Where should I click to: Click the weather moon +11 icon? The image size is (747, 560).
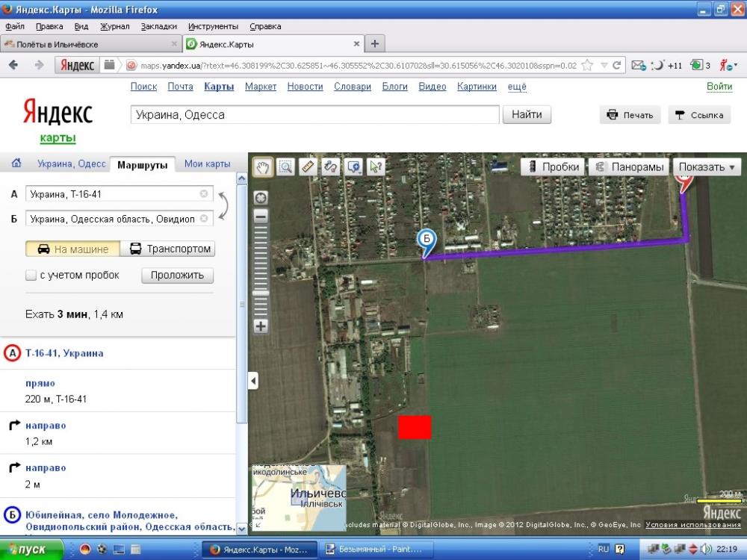tap(666, 65)
